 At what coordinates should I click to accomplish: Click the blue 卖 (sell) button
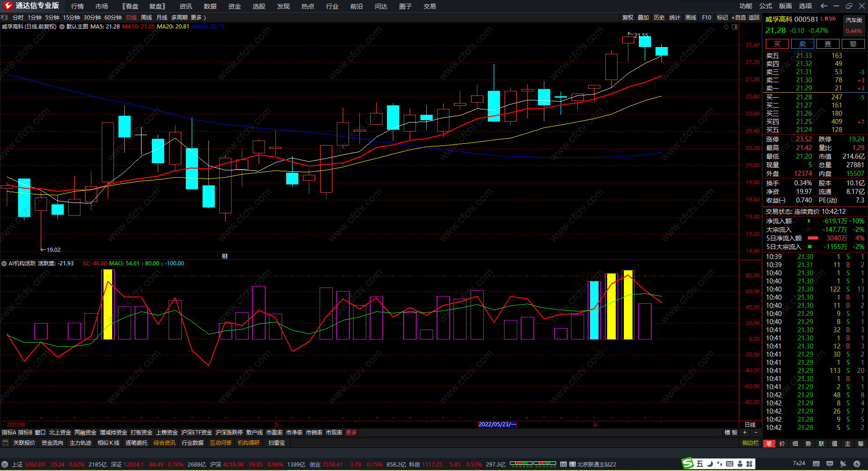point(802,44)
